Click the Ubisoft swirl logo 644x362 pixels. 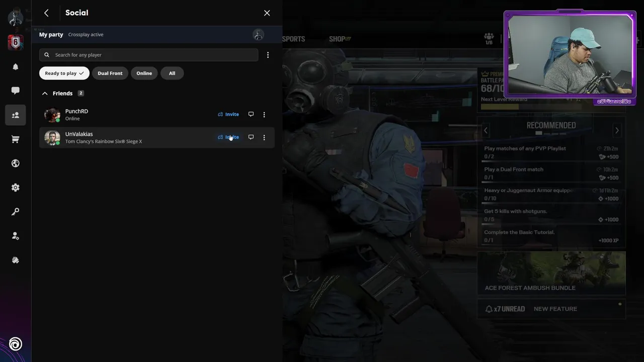click(16, 344)
